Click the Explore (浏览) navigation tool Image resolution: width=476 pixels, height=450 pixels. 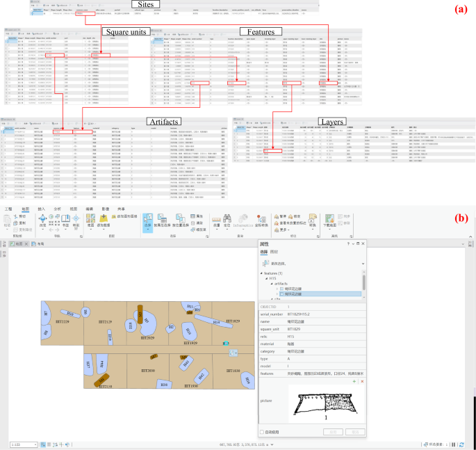[43, 218]
